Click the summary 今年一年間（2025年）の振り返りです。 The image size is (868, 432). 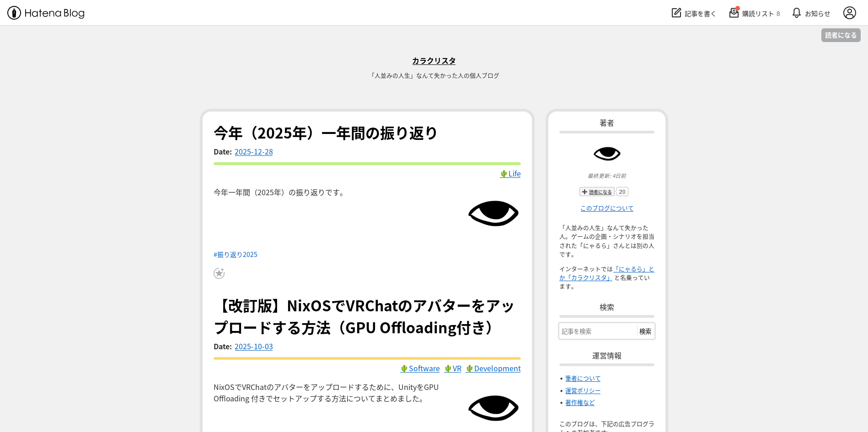click(280, 192)
